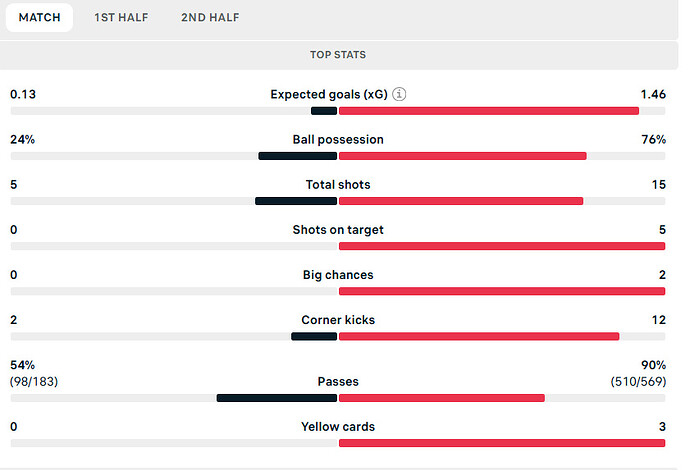The height and width of the screenshot is (470, 690).
Task: Click the 76% possession value
Action: 653,140
